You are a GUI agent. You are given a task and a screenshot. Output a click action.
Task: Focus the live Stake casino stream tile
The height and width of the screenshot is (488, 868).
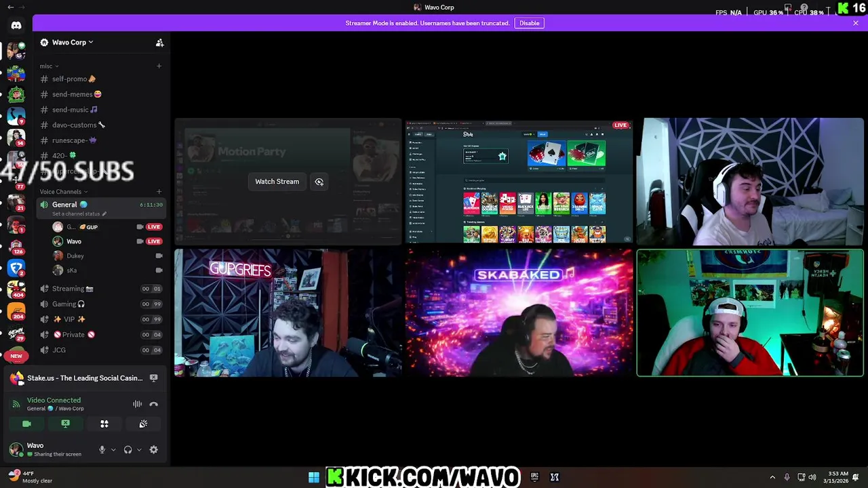(519, 181)
